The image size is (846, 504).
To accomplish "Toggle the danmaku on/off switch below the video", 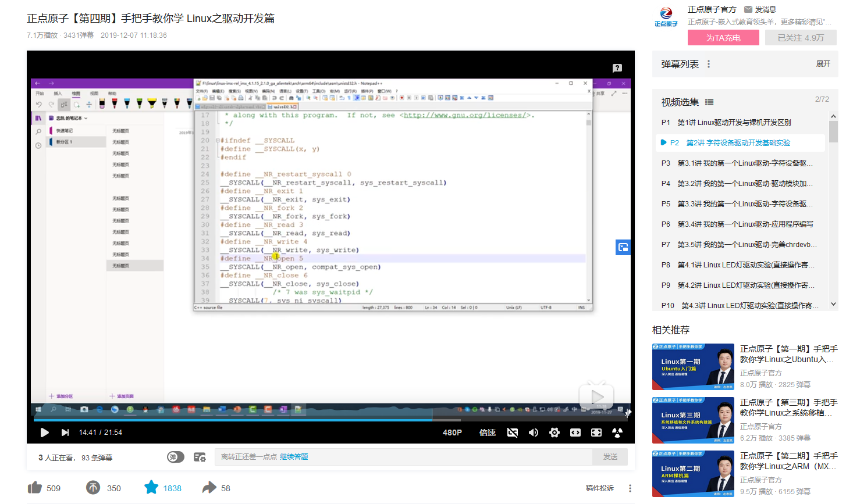I will point(176,457).
